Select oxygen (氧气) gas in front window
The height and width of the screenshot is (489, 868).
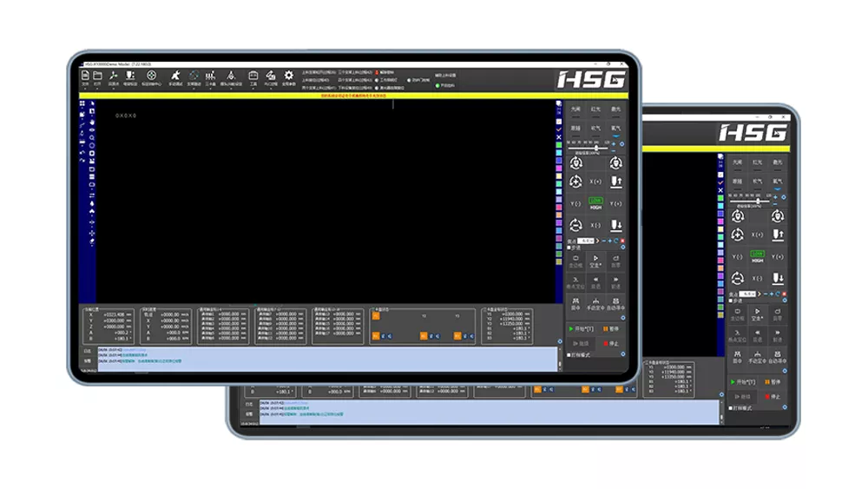tap(615, 129)
